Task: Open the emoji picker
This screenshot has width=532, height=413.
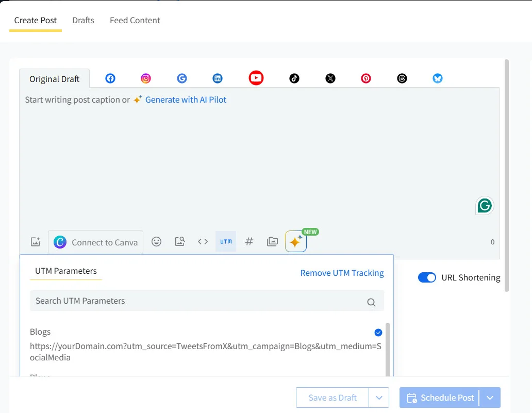Action: pos(156,241)
